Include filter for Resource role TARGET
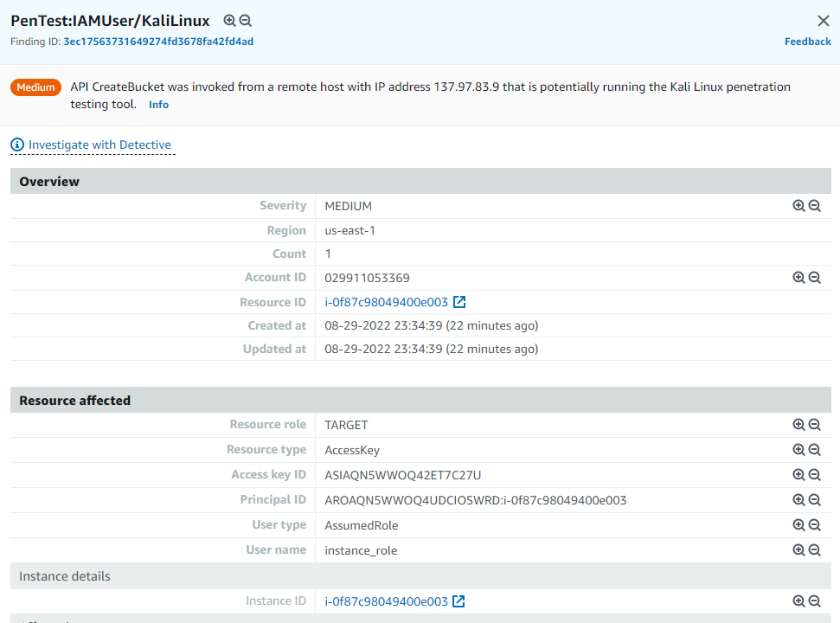This screenshot has height=623, width=840. [x=798, y=425]
